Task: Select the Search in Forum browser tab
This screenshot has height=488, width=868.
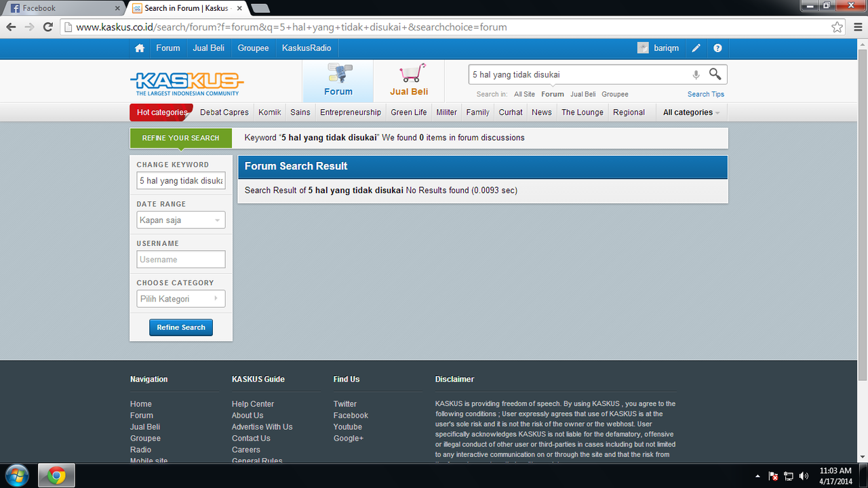Action: (186, 8)
